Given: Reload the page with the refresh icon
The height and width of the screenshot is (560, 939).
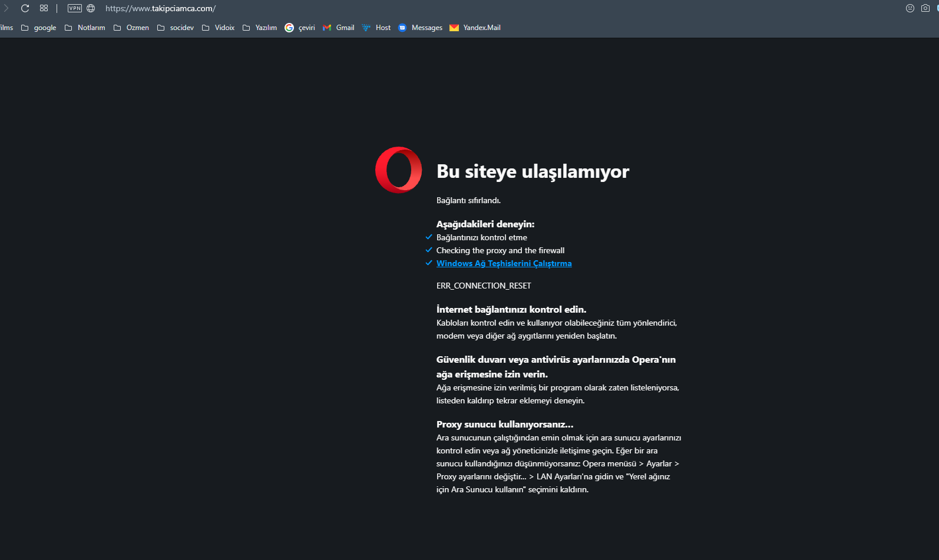Looking at the screenshot, I should (25, 8).
